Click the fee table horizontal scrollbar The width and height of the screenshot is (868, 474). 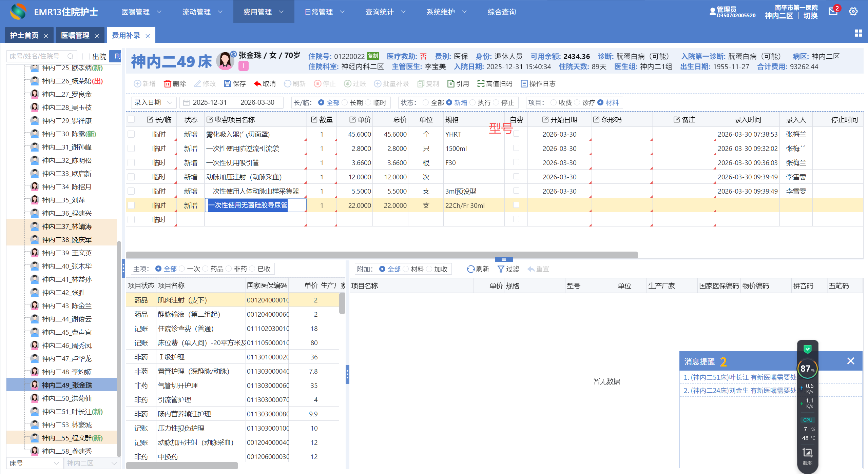click(382, 255)
